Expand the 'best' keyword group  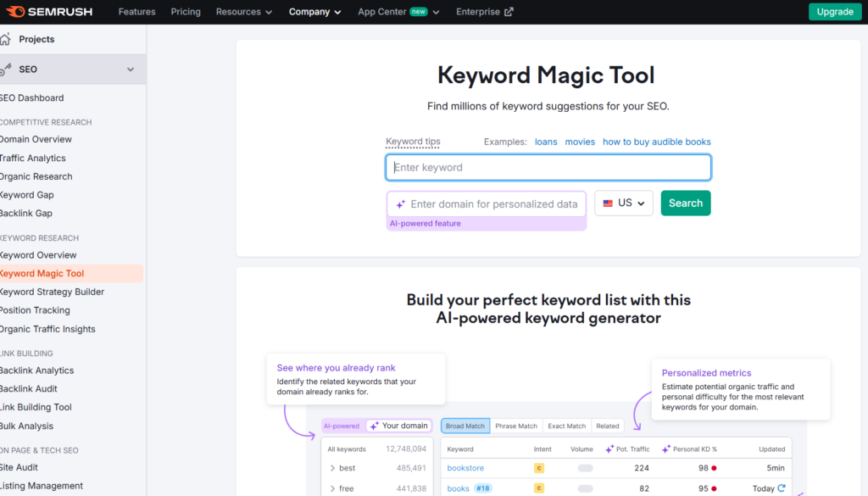pos(332,468)
